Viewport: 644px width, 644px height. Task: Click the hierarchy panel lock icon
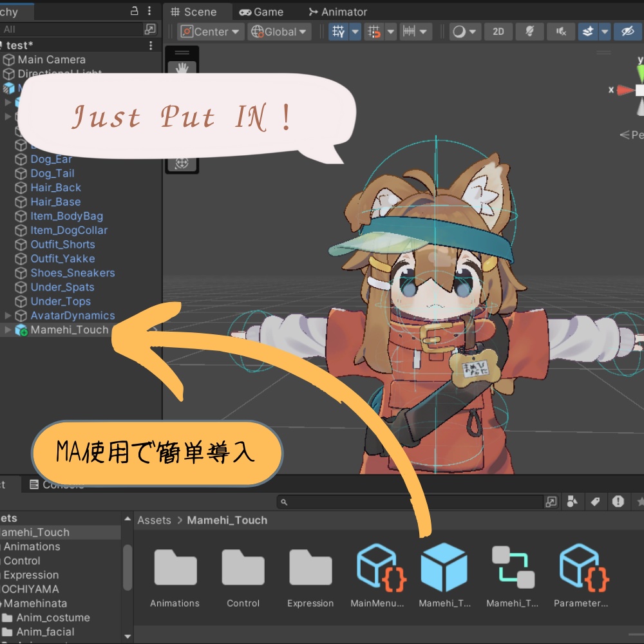pos(135,11)
